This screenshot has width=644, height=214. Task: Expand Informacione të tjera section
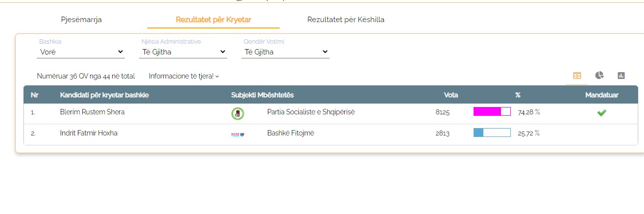(184, 76)
